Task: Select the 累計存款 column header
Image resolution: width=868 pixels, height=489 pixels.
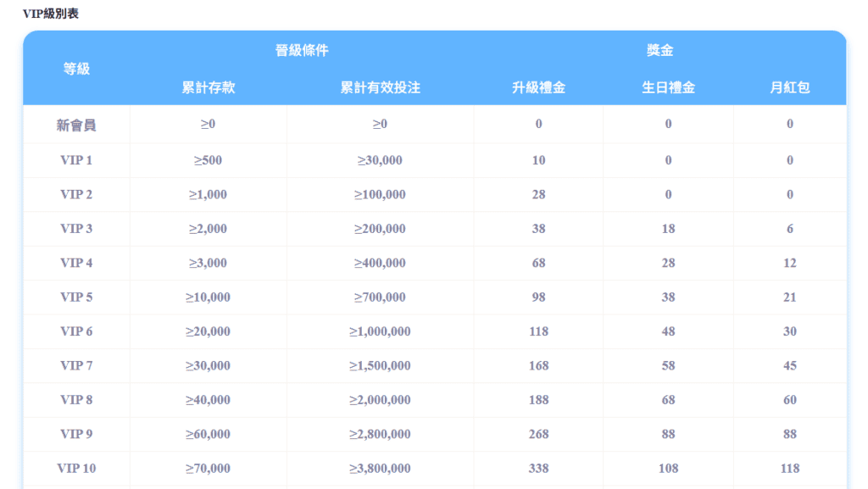Action: click(209, 87)
